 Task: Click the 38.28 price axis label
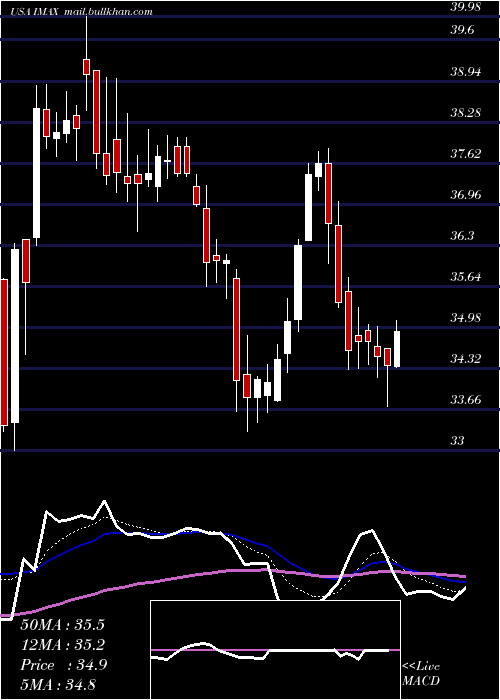466,112
